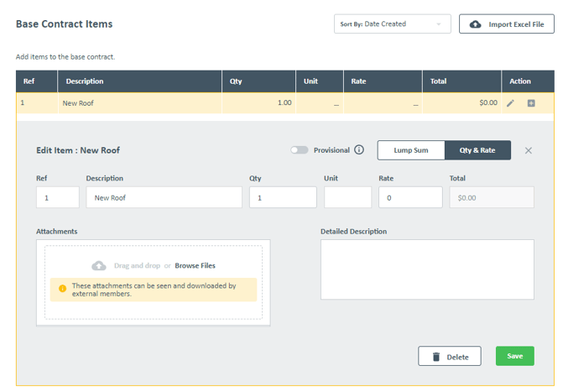
Task: Click the $0.00 total cell in table row
Action: point(461,103)
